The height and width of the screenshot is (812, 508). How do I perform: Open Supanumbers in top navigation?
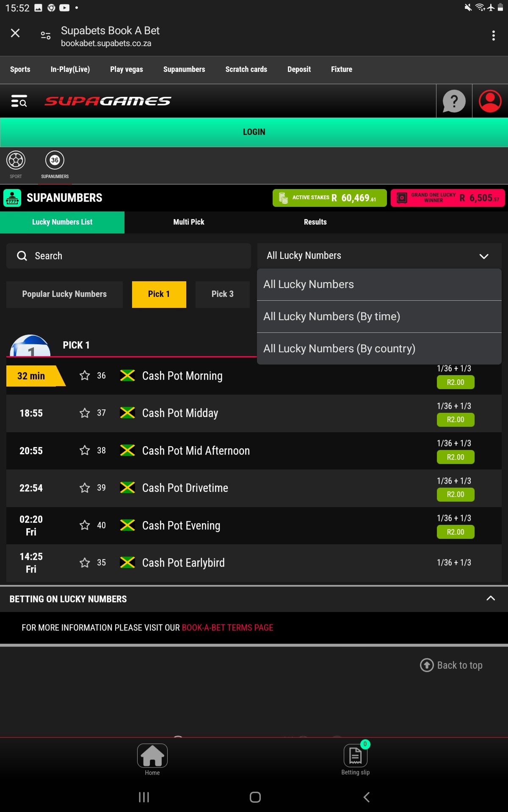click(184, 69)
